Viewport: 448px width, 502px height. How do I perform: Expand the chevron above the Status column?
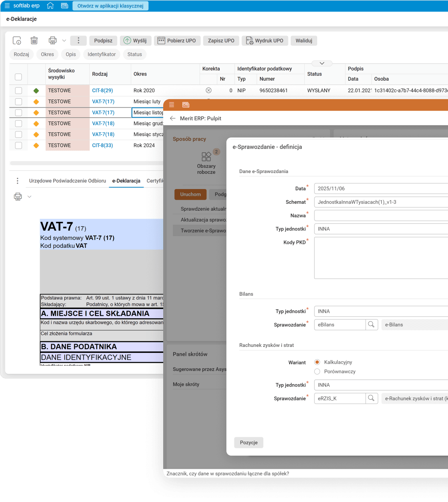coord(322,63)
